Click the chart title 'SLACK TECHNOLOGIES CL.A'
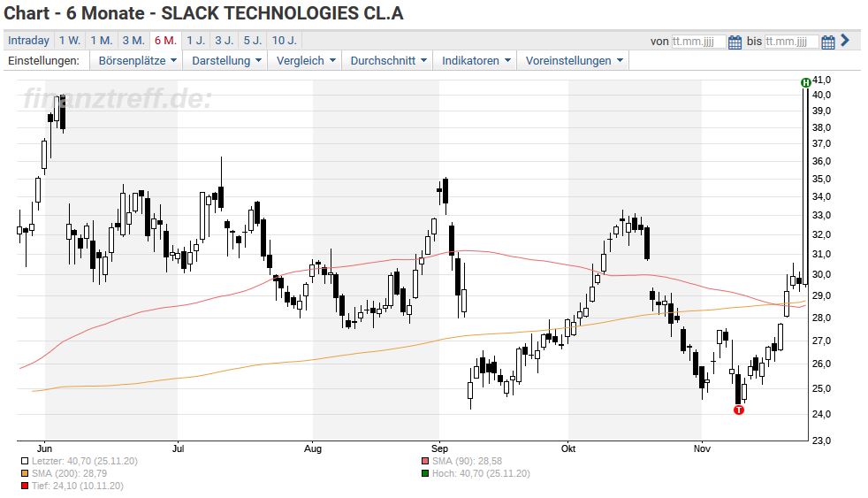This screenshot has width=868, height=498. pyautogui.click(x=282, y=13)
